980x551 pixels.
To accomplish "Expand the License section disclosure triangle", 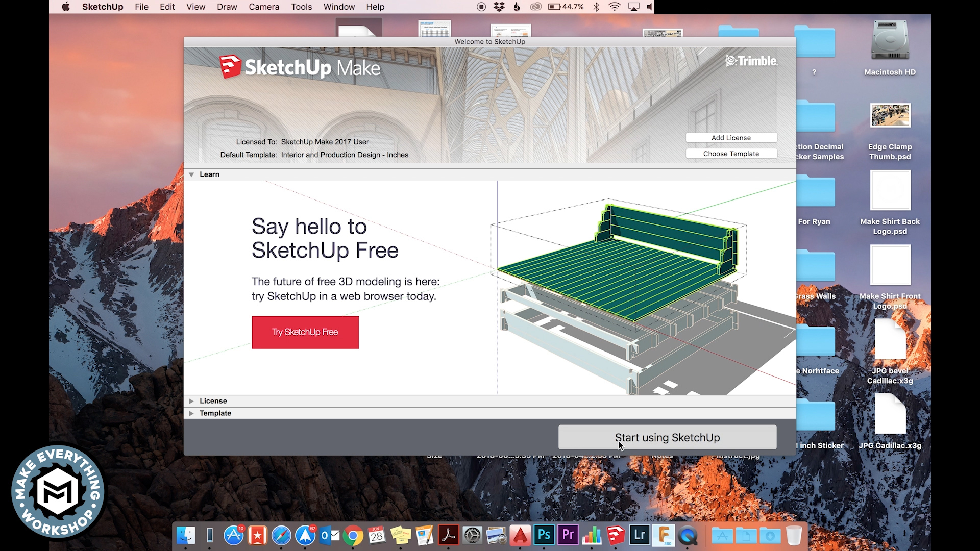I will (x=191, y=400).
